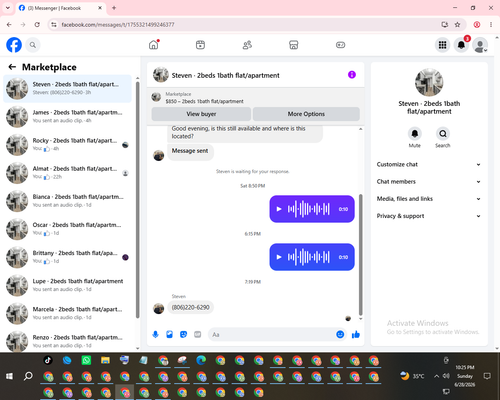Open TikTok from the taskbar
Screen dimensions: 500x400
click(48, 360)
